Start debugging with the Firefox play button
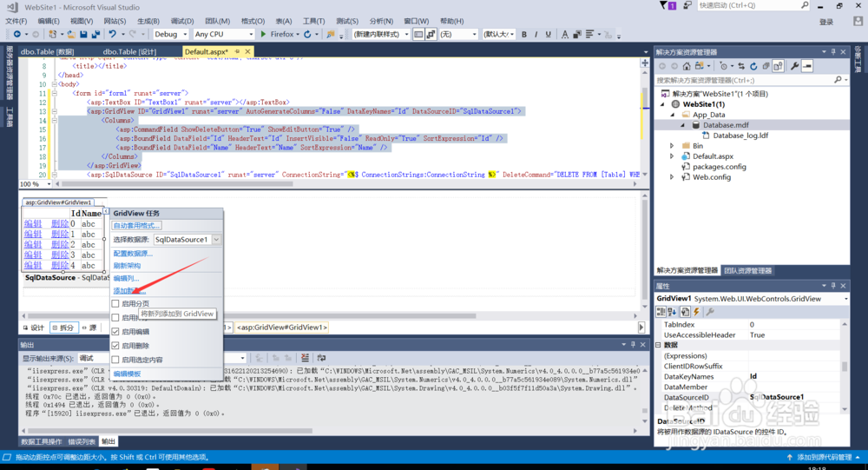The image size is (868, 470). coord(264,35)
